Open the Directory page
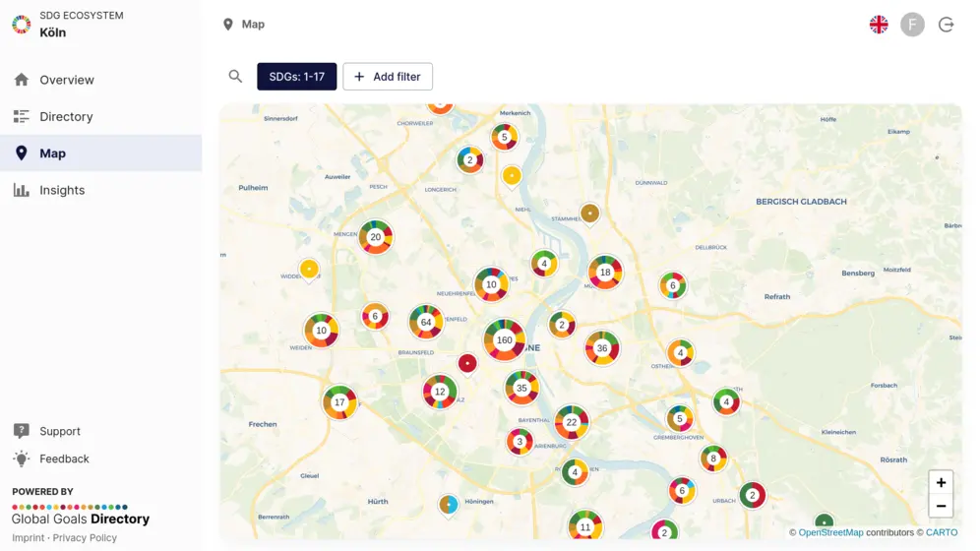The width and height of the screenshot is (980, 551). point(100,117)
